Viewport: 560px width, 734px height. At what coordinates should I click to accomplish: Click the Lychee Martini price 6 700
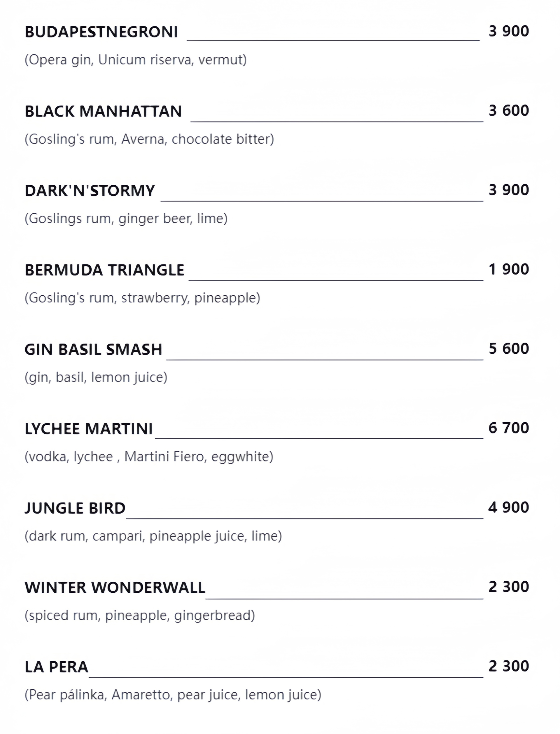509,428
